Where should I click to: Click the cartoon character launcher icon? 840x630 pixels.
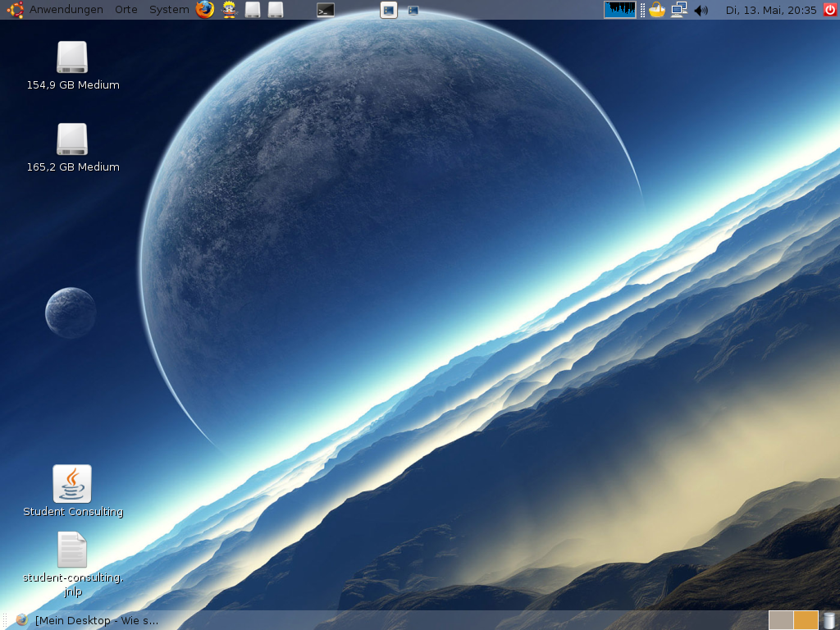coord(230,10)
